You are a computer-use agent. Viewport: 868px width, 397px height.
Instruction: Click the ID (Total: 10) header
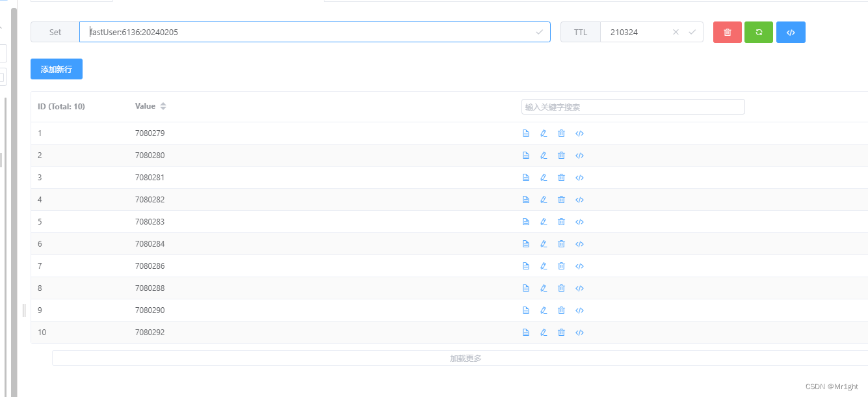[61, 106]
